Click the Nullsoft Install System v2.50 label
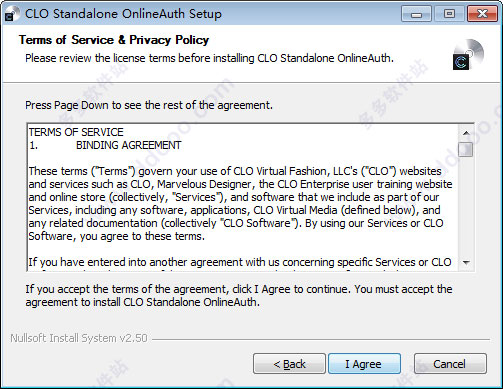 coord(79,338)
